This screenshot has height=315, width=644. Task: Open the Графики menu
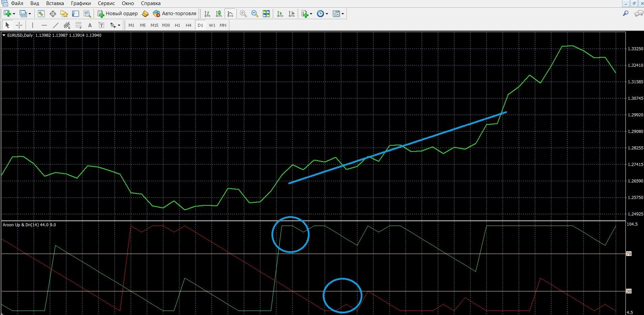81,3
